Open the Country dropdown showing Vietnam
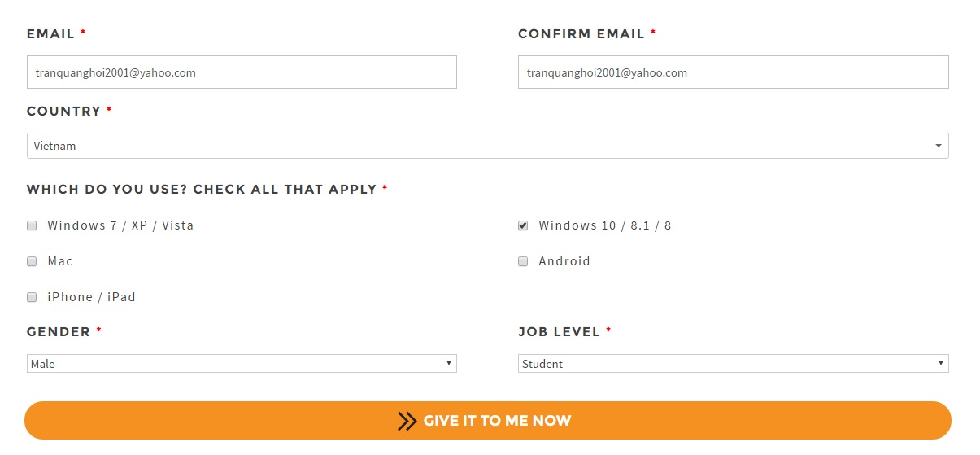 (486, 147)
